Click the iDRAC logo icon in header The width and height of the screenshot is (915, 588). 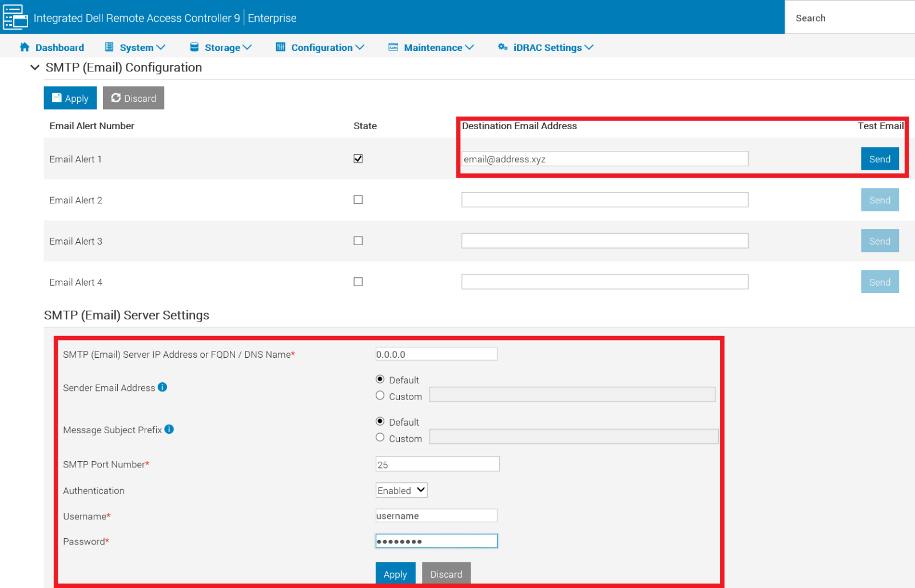point(15,17)
